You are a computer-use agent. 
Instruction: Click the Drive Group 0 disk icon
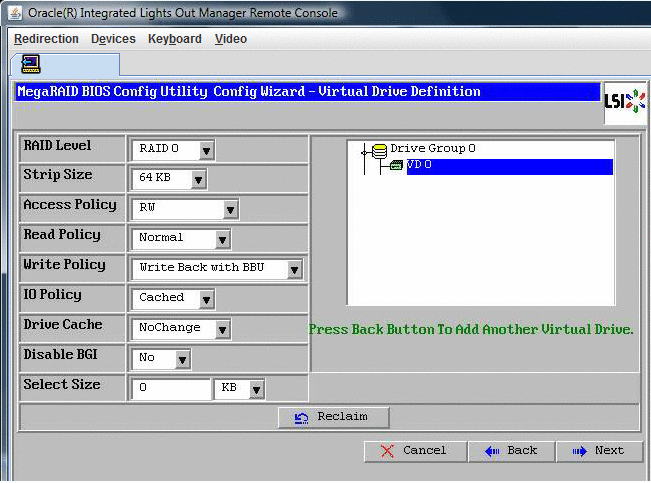click(x=379, y=151)
